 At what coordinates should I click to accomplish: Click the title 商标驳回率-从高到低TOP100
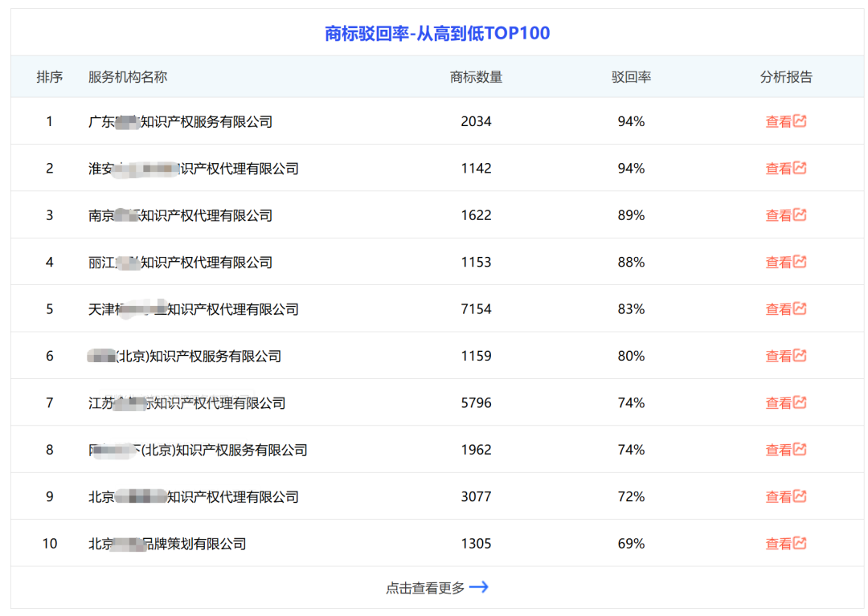point(437,33)
